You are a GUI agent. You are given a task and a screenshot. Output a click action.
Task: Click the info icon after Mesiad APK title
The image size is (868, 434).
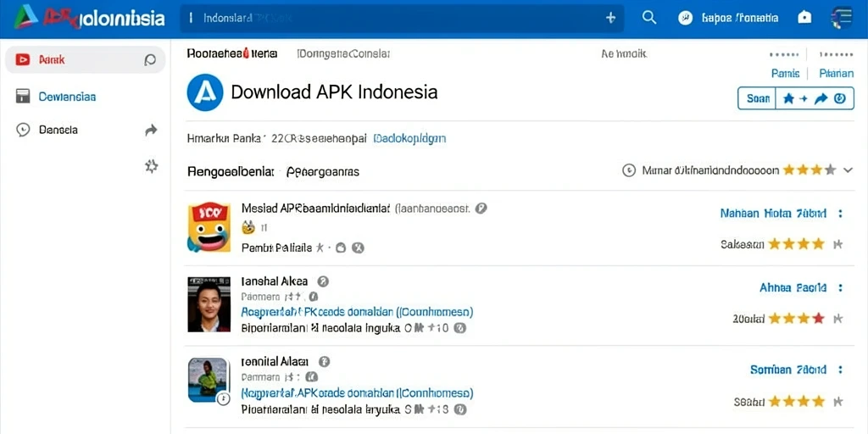coord(481,209)
